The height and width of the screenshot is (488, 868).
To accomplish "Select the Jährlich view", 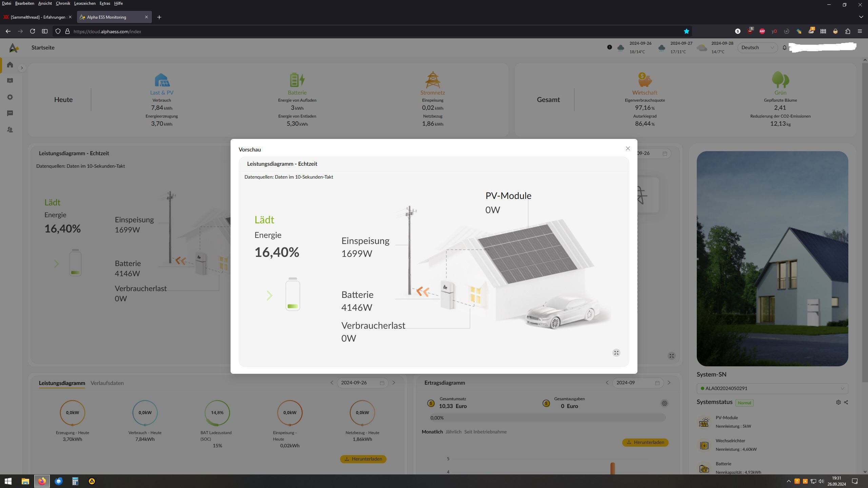I will pos(453,432).
